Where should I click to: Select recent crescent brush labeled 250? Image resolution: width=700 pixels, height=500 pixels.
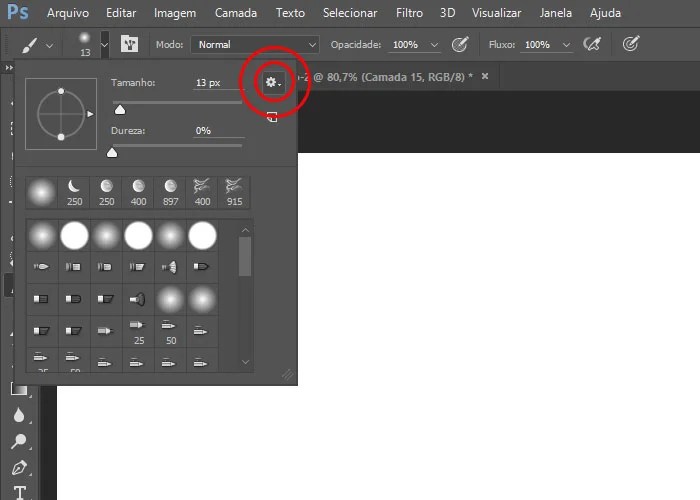pyautogui.click(x=74, y=192)
